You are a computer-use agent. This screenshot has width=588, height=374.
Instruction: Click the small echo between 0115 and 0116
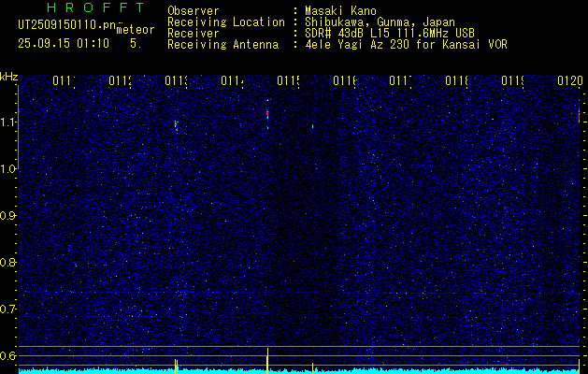[312, 126]
